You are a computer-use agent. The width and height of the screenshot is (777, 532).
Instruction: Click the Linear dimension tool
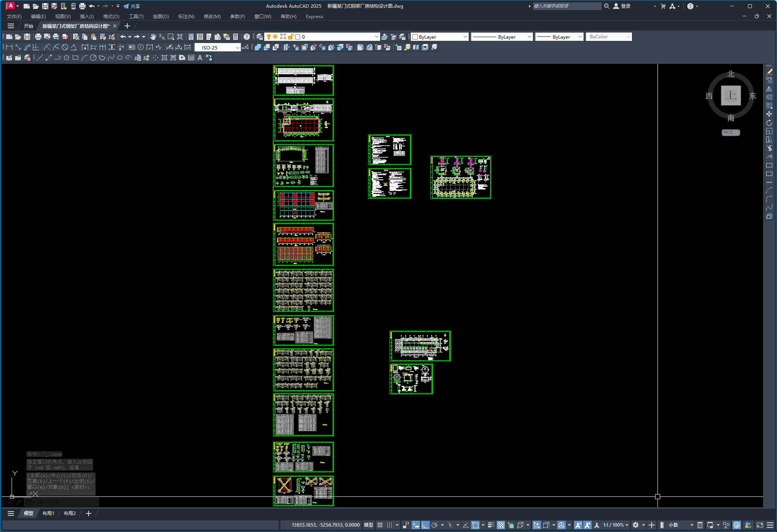pyautogui.click(x=9, y=47)
